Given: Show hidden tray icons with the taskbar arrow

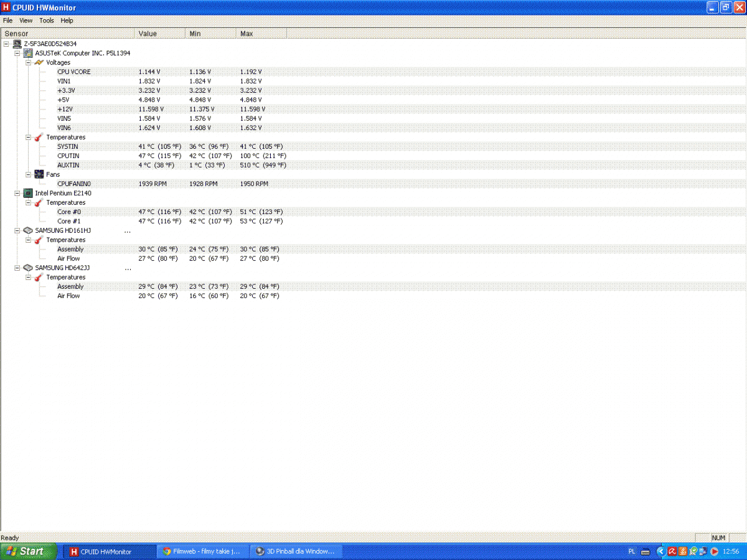Looking at the screenshot, I should (661, 551).
